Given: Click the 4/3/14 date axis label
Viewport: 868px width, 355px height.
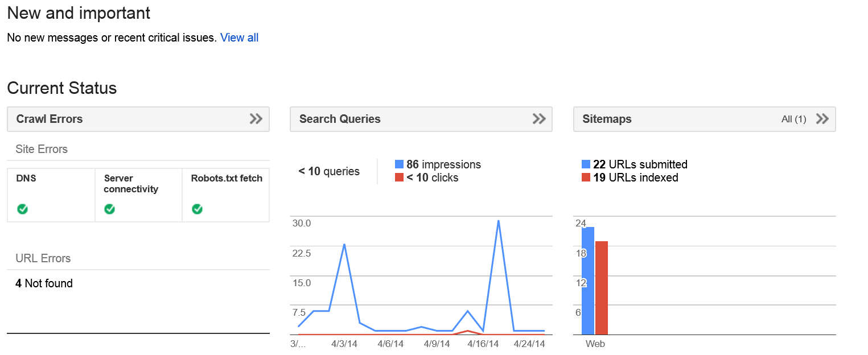Looking at the screenshot, I should tap(344, 344).
